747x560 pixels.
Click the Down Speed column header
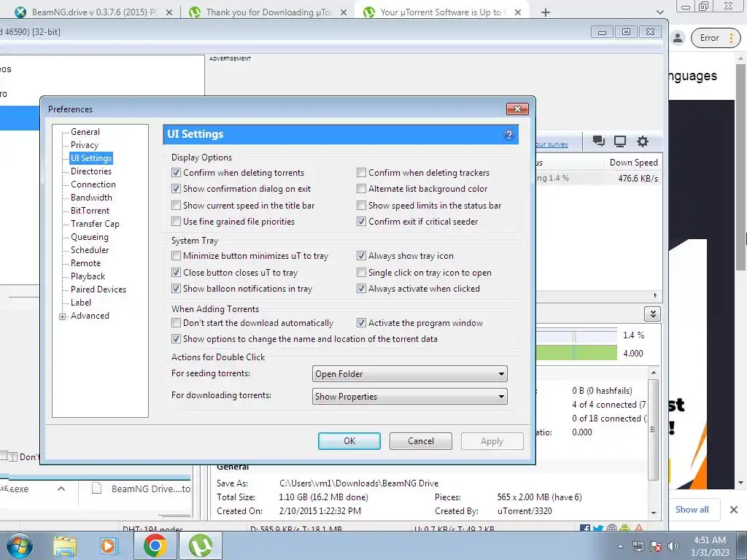click(634, 163)
